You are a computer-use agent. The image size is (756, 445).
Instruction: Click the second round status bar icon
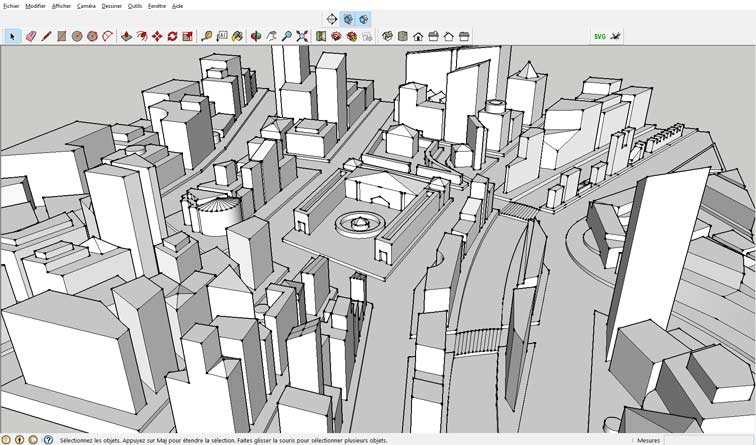(20, 440)
